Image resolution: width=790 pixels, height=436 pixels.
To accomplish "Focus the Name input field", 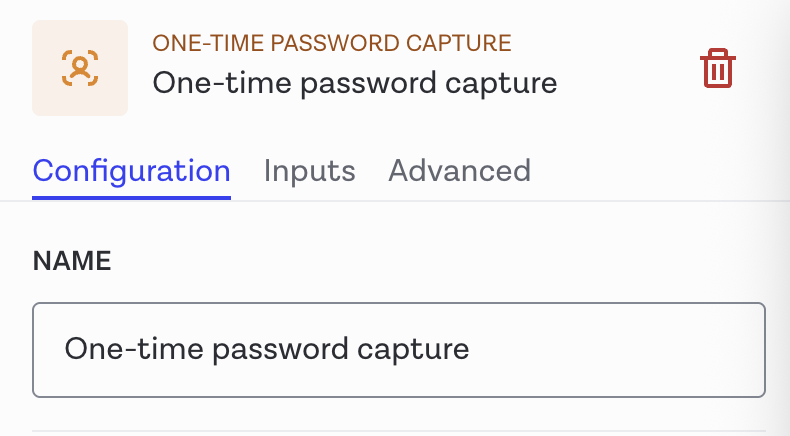I will pos(399,350).
